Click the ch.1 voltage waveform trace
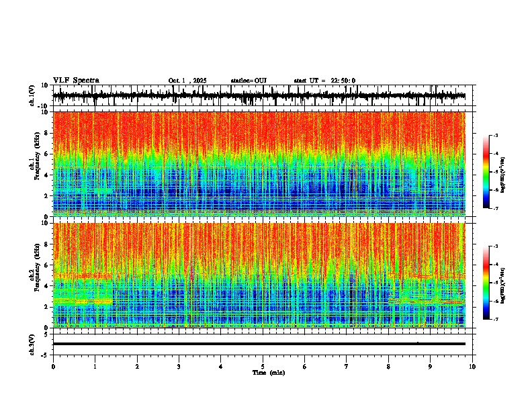 (x=259, y=96)
